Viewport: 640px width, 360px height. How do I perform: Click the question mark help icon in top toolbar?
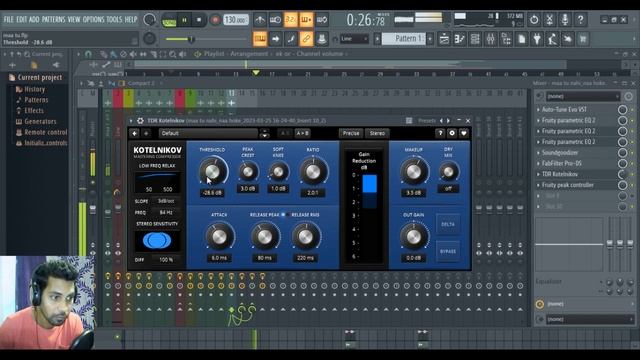580,20
